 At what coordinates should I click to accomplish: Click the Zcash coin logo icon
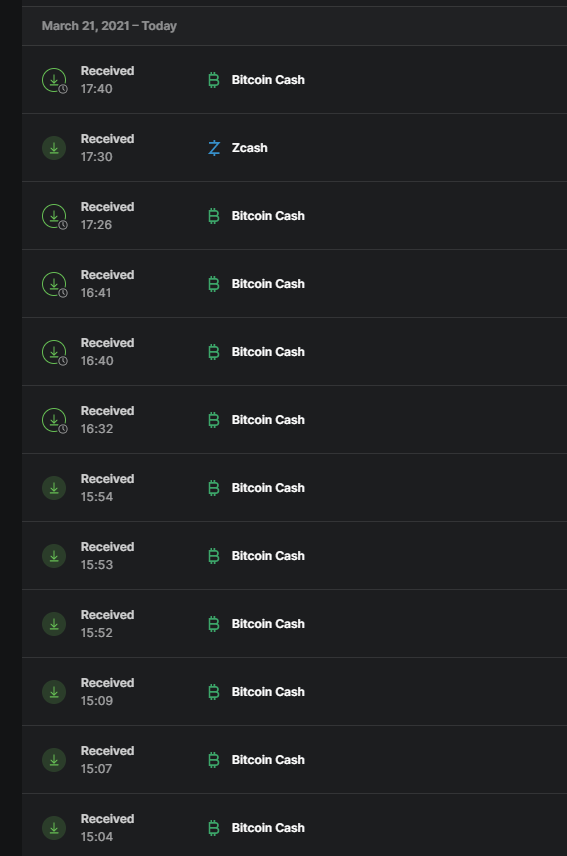(x=214, y=148)
